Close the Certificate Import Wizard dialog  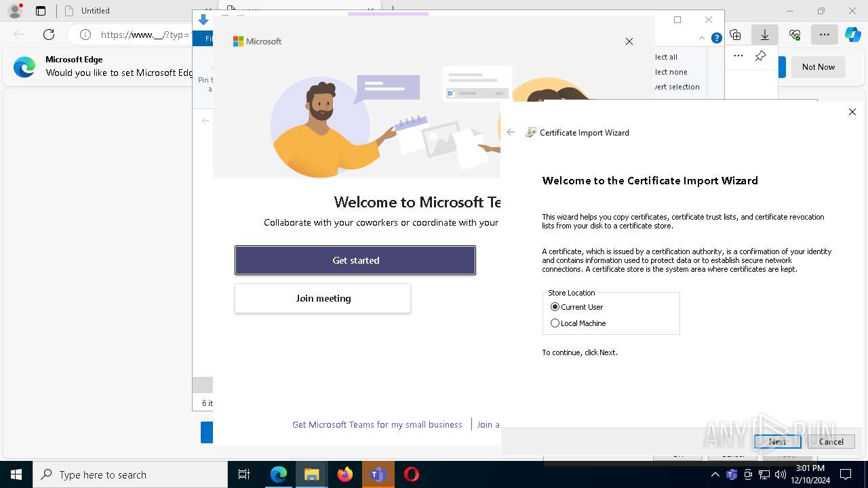[852, 112]
